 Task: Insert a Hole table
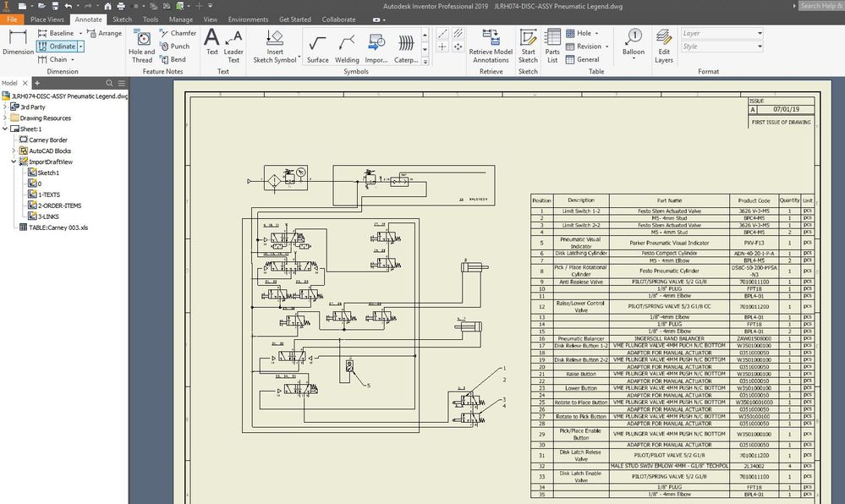(x=579, y=33)
